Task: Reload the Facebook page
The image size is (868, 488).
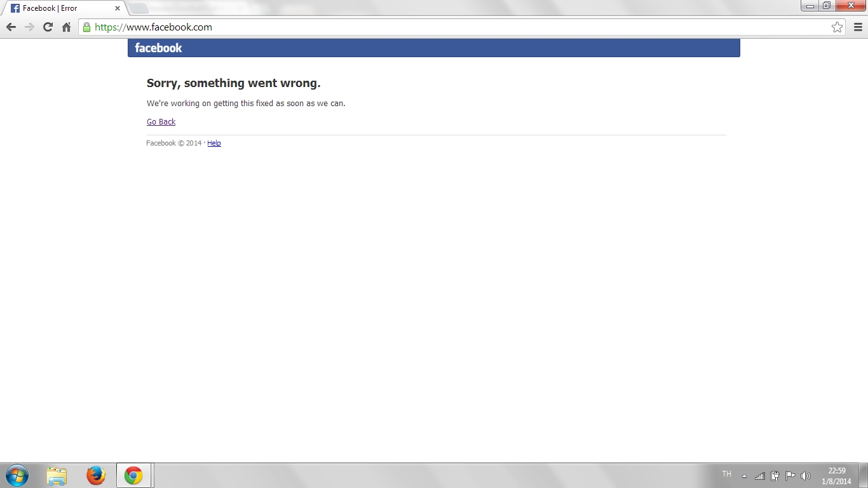Action: pyautogui.click(x=48, y=27)
